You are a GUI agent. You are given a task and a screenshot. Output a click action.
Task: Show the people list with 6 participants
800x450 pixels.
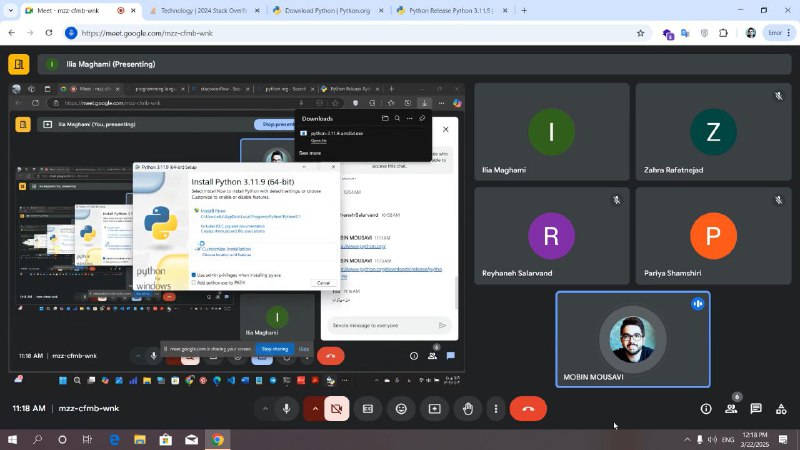(732, 409)
